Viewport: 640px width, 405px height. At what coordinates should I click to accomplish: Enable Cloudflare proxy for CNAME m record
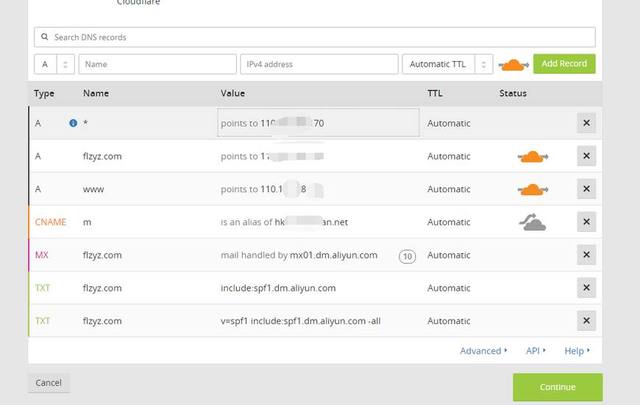tap(532, 222)
